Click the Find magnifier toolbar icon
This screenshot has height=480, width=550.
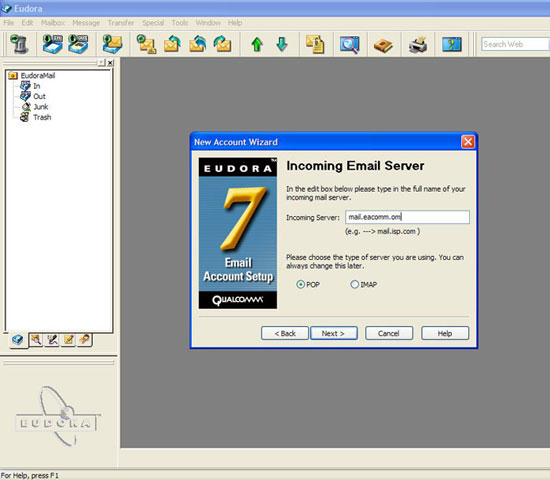tap(349, 45)
